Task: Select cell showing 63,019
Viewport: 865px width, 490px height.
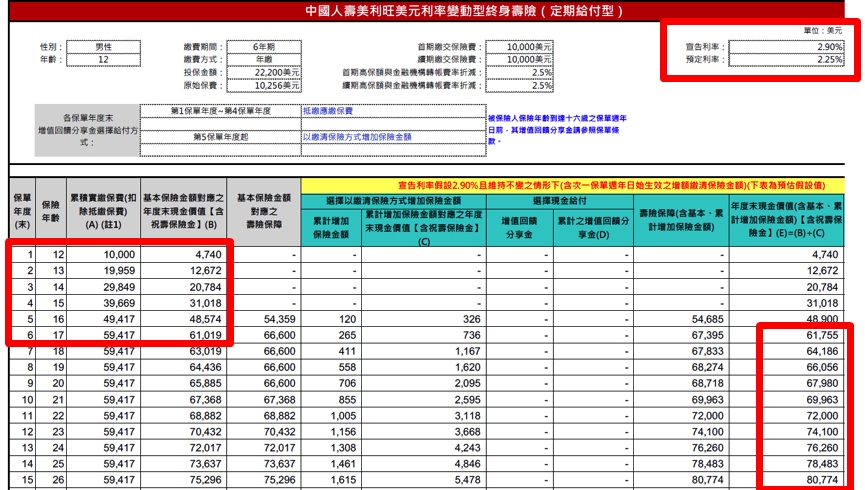Action: tap(183, 351)
